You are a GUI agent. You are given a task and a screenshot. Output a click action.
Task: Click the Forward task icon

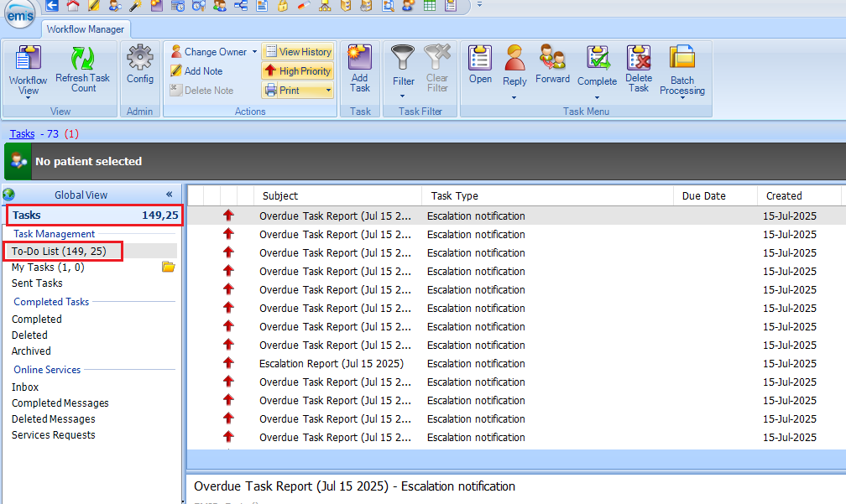tap(552, 60)
